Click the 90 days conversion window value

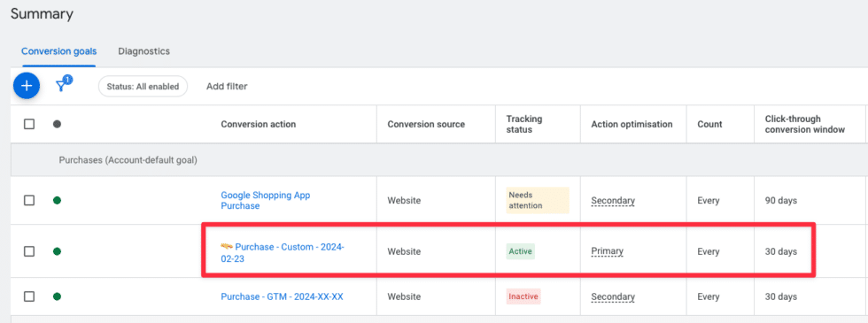pos(781,200)
